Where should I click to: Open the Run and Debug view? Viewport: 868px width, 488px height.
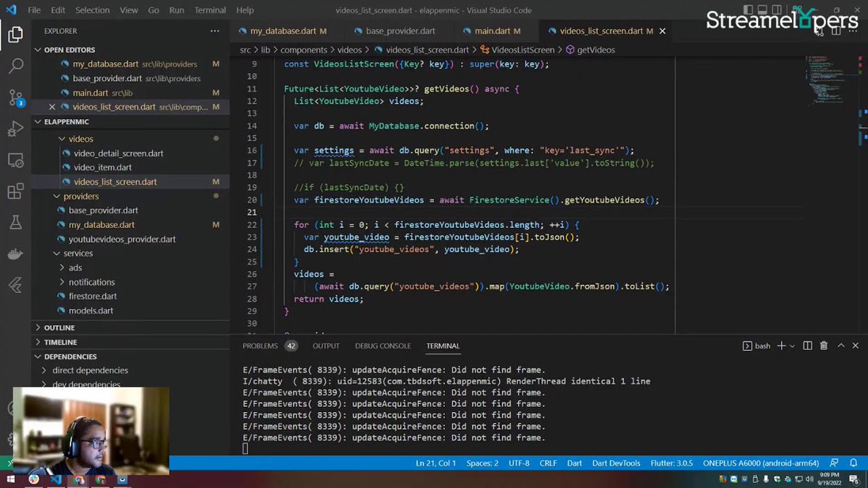(16, 129)
